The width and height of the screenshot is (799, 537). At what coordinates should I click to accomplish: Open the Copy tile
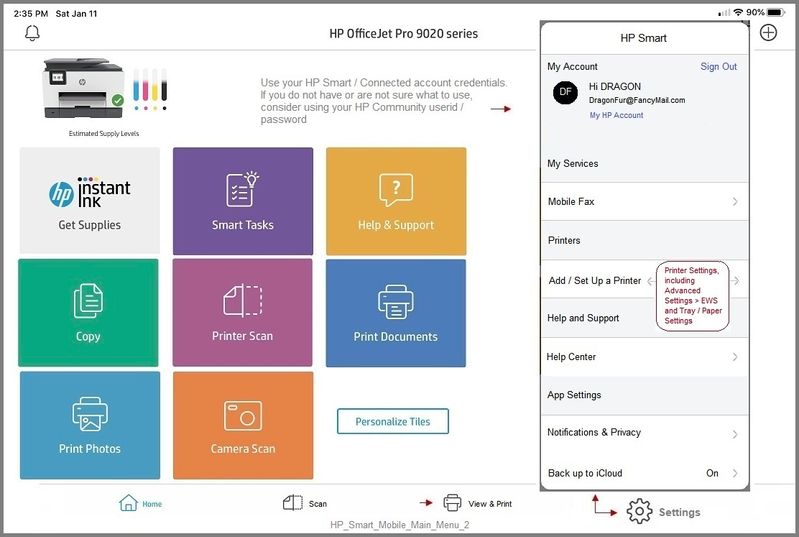(x=88, y=312)
